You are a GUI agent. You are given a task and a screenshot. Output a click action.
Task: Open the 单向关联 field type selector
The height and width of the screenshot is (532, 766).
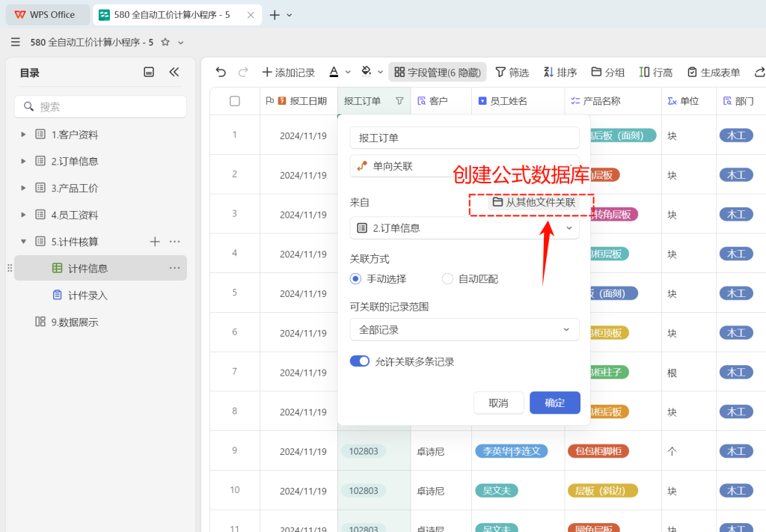pyautogui.click(x=465, y=166)
